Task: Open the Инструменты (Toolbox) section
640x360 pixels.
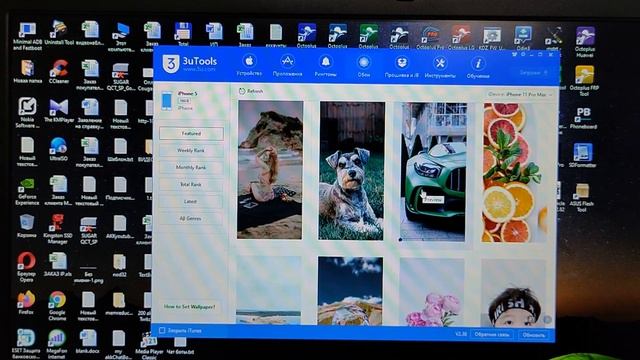Action: click(x=440, y=67)
